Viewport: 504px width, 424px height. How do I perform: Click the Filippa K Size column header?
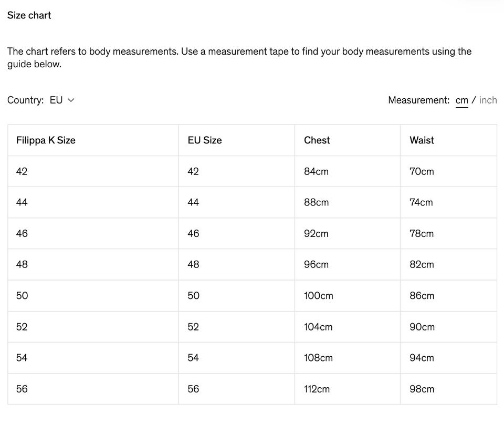(46, 140)
